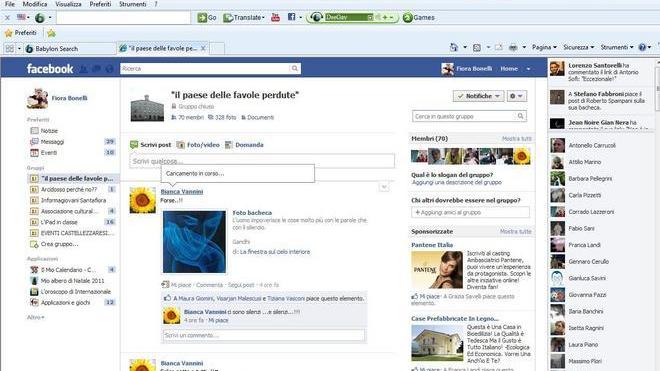The image size is (660, 371).
Task: Open the messages icon in the Facebook header
Action: (x=96, y=69)
